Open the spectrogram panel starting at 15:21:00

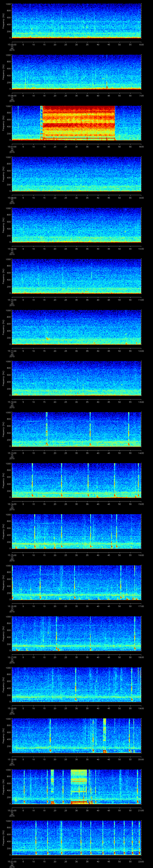[77, 838]
